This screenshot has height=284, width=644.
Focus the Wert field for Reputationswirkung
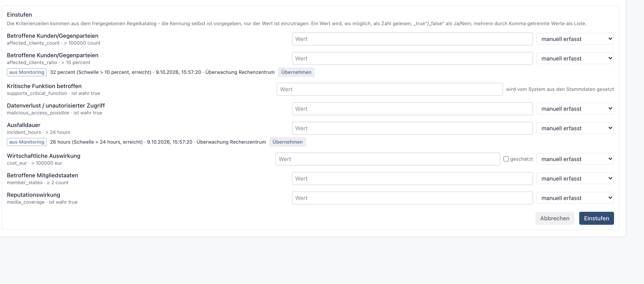413,198
